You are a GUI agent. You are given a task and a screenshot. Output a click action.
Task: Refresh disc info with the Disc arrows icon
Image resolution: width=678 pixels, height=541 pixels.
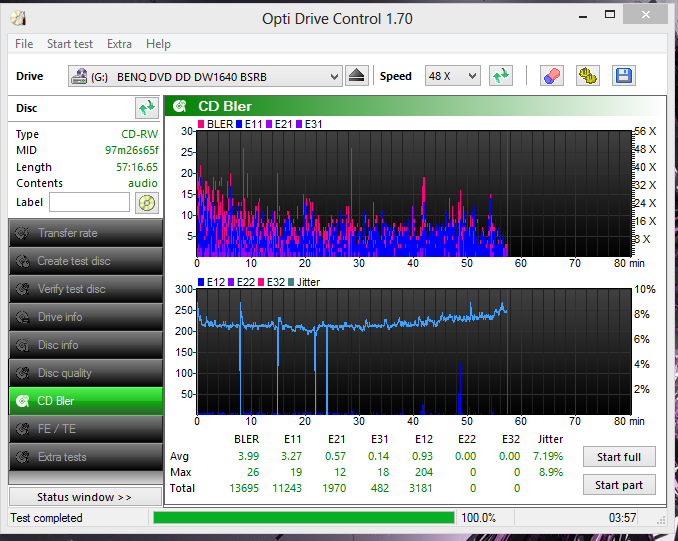147,108
